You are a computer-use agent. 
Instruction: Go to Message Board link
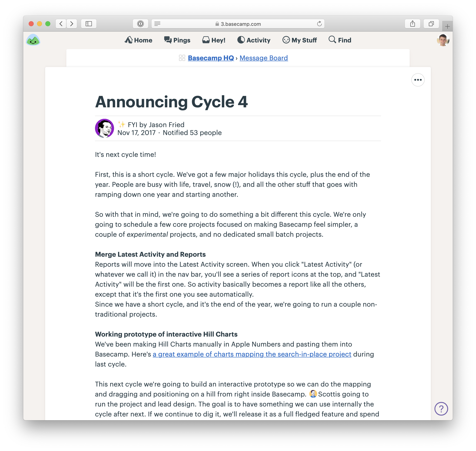pyautogui.click(x=263, y=58)
